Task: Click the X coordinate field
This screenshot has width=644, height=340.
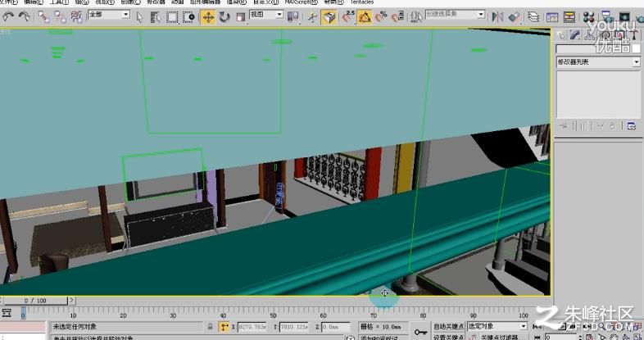Action: 252,327
